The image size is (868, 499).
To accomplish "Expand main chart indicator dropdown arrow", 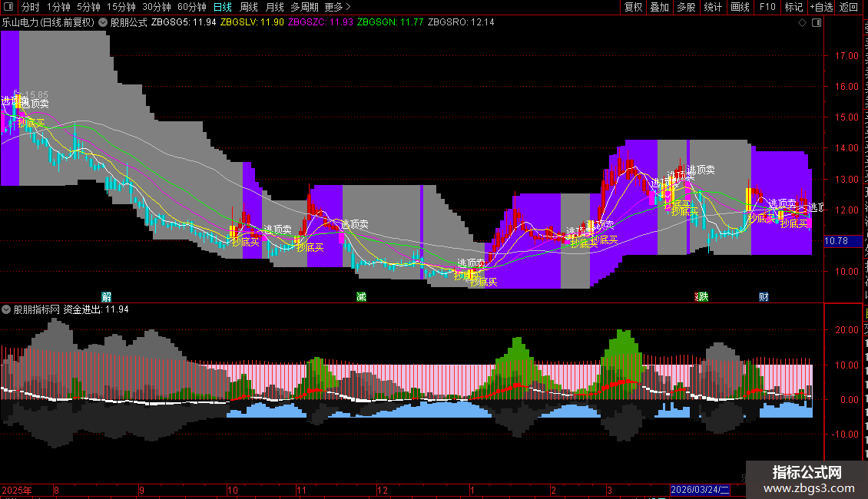I will 103,23.
